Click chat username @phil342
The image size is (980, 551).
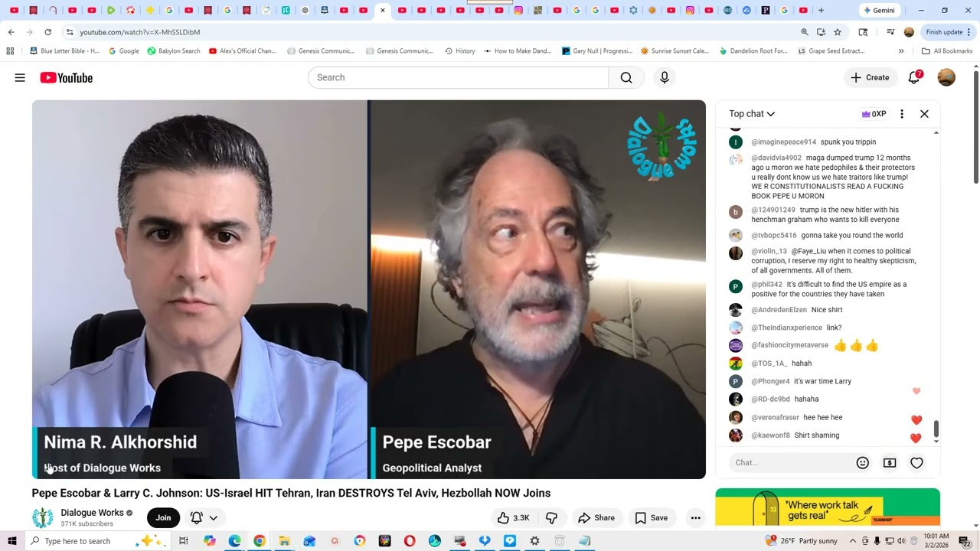tap(766, 284)
